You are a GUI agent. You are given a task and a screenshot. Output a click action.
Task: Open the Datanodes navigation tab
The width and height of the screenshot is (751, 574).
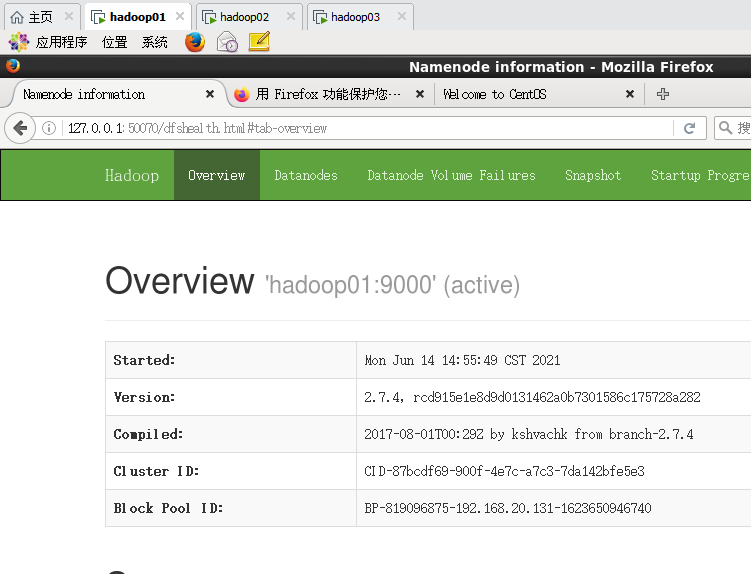[x=306, y=175]
